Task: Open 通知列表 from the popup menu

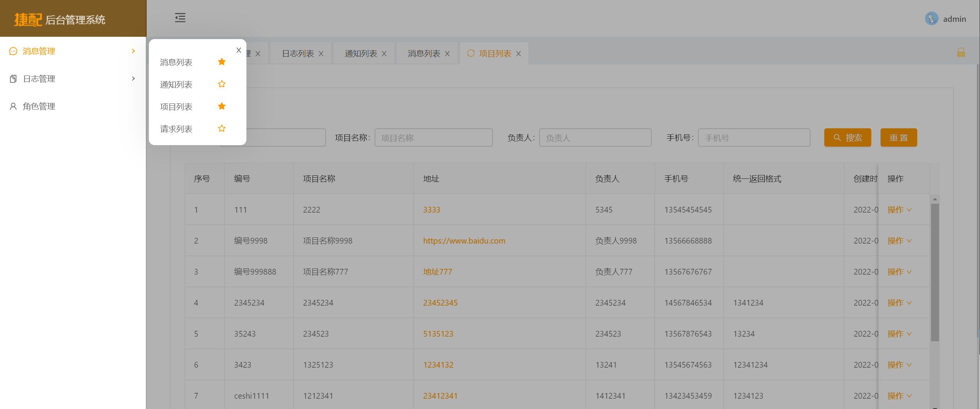Action: (x=176, y=85)
